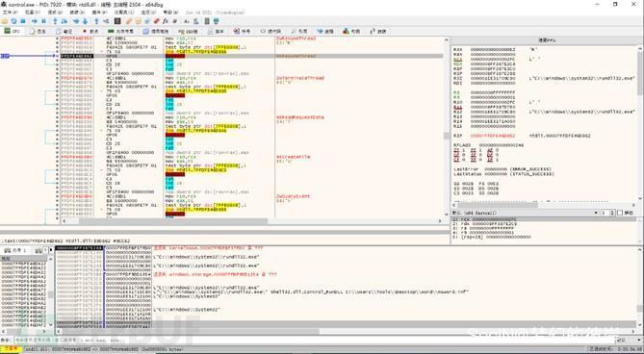Image resolution: width=644 pixels, height=354 pixels.
Task: Click the RIP register value
Action: click(493, 136)
